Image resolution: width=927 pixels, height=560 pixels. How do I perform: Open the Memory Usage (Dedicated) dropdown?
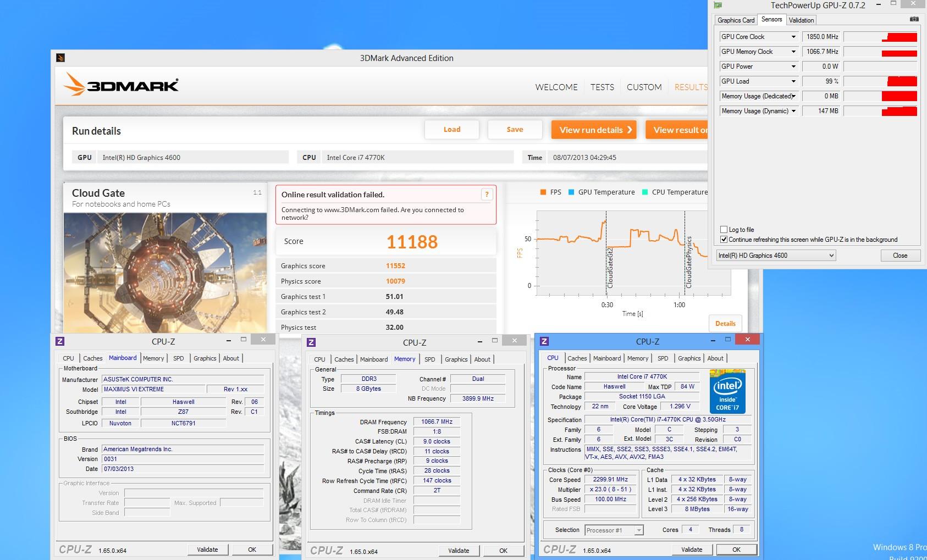[x=793, y=96]
